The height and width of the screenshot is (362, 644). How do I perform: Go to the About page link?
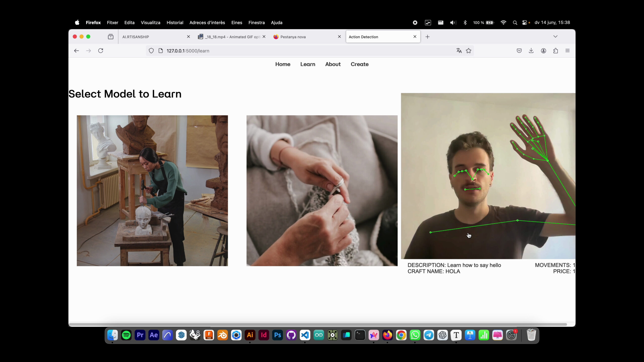point(333,64)
